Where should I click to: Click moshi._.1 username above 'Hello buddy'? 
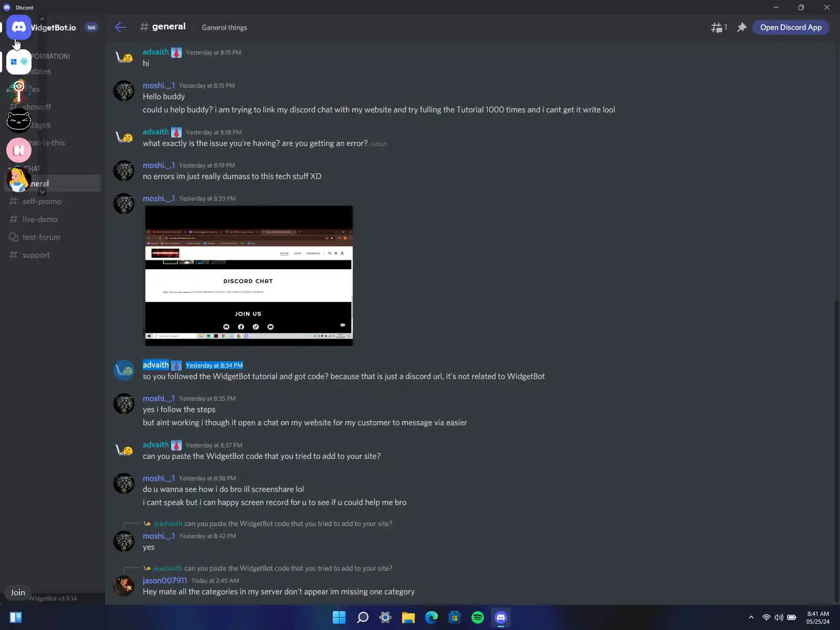pos(159,86)
